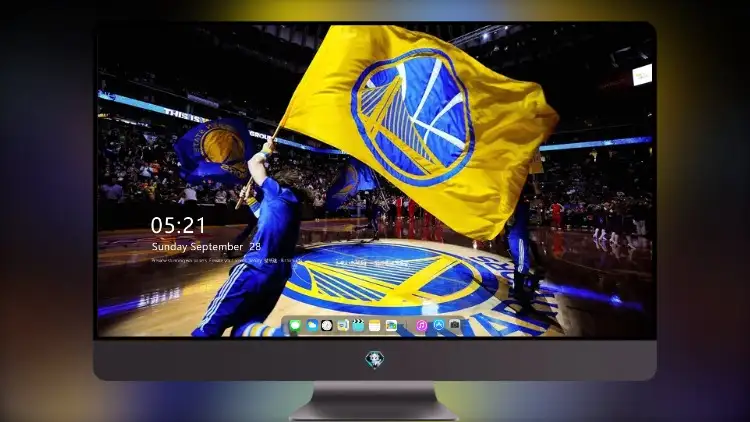Open the clapperboard video app in dock
The image size is (750, 422).
(x=358, y=326)
